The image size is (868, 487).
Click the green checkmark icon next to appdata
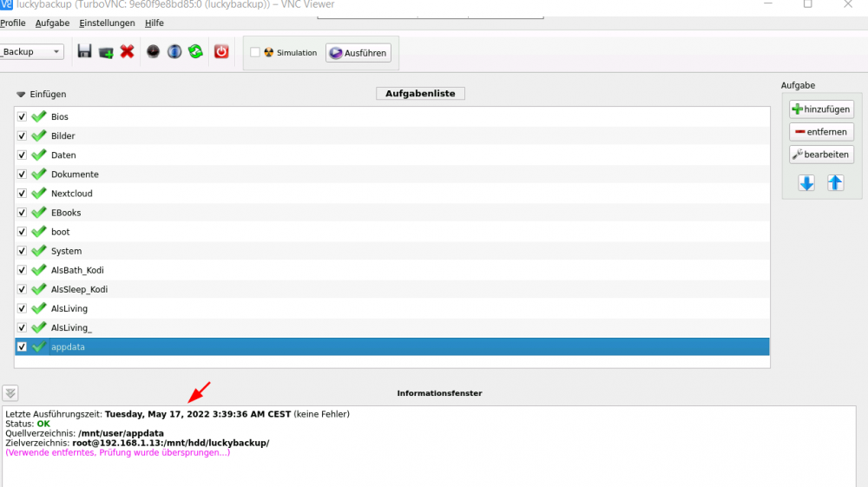(39, 346)
